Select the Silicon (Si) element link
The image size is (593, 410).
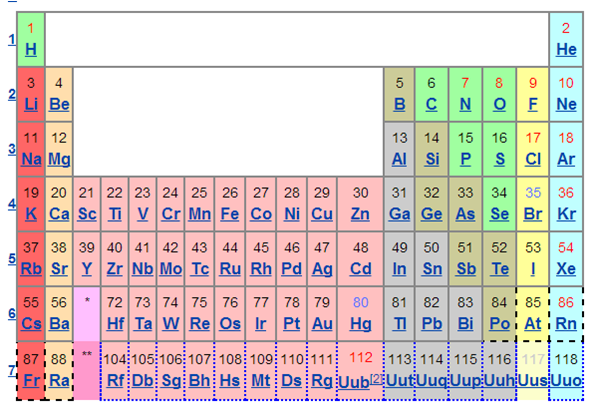click(x=432, y=159)
